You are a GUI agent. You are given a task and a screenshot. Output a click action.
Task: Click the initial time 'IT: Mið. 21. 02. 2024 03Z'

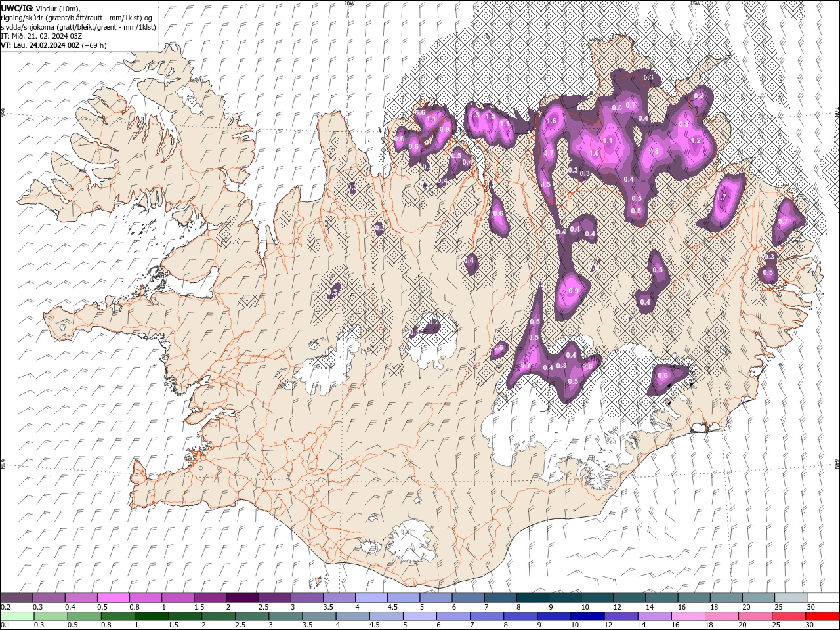point(41,36)
